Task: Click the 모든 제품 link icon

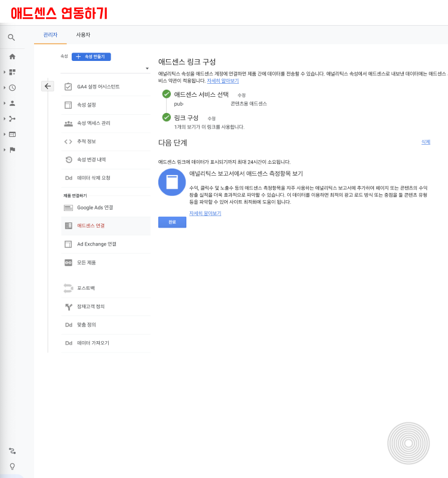Action: click(x=68, y=263)
